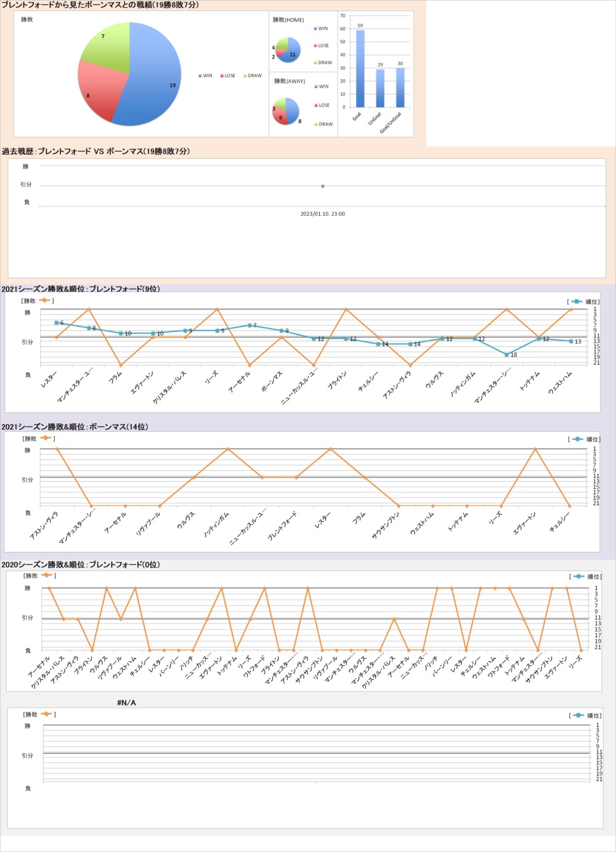Click the LOSE legend entry of the HOME pie
The height and width of the screenshot is (852, 616).
(x=321, y=46)
